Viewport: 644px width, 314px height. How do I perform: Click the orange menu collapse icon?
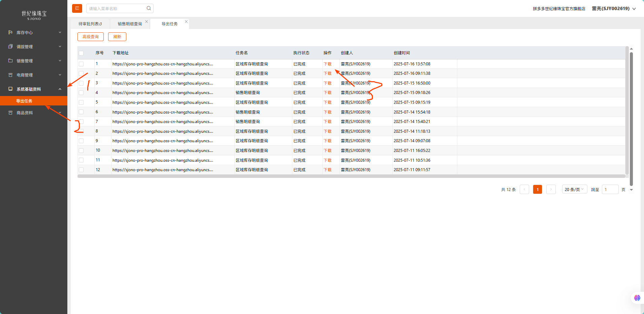(77, 8)
